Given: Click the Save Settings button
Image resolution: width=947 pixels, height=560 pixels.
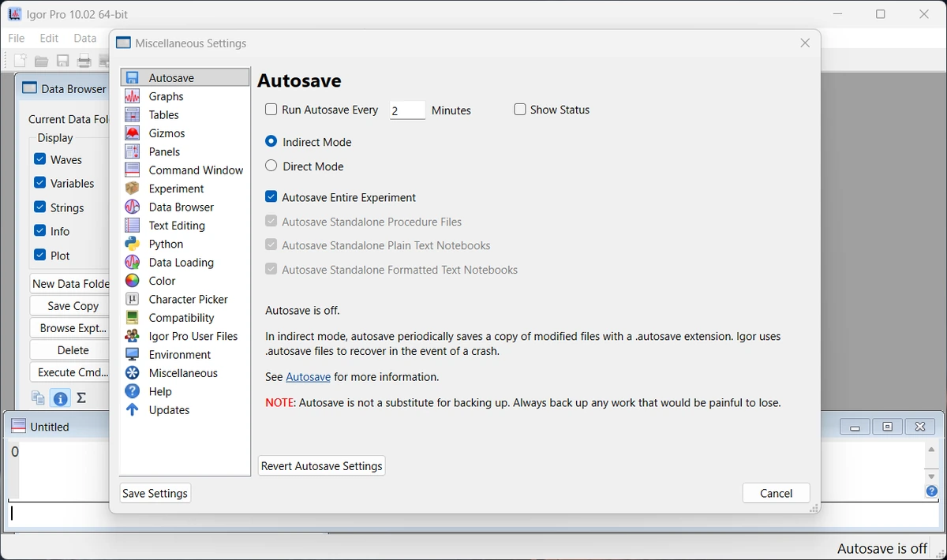Looking at the screenshot, I should (155, 493).
